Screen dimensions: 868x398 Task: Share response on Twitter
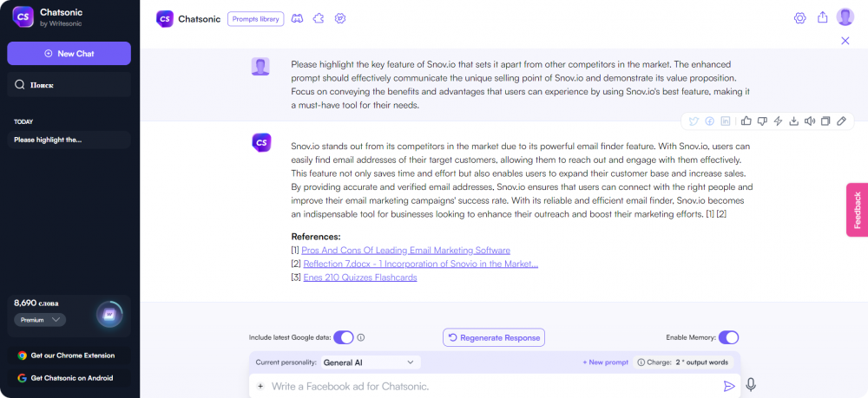click(693, 121)
